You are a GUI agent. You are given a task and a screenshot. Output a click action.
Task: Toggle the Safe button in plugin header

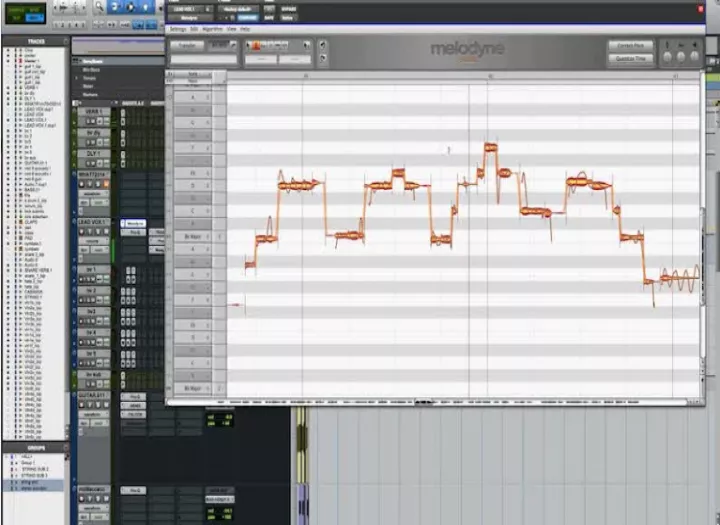270,18
